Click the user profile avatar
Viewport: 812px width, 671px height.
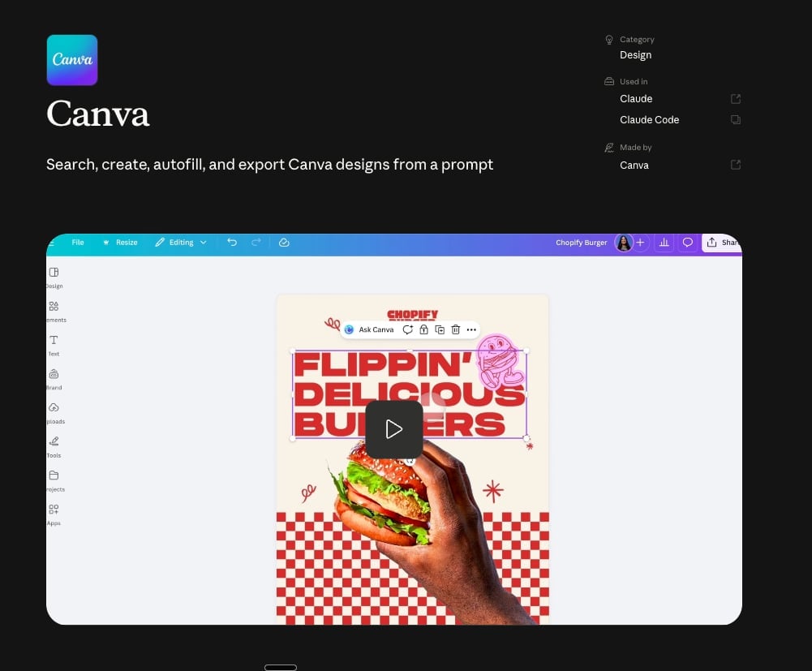[624, 243]
